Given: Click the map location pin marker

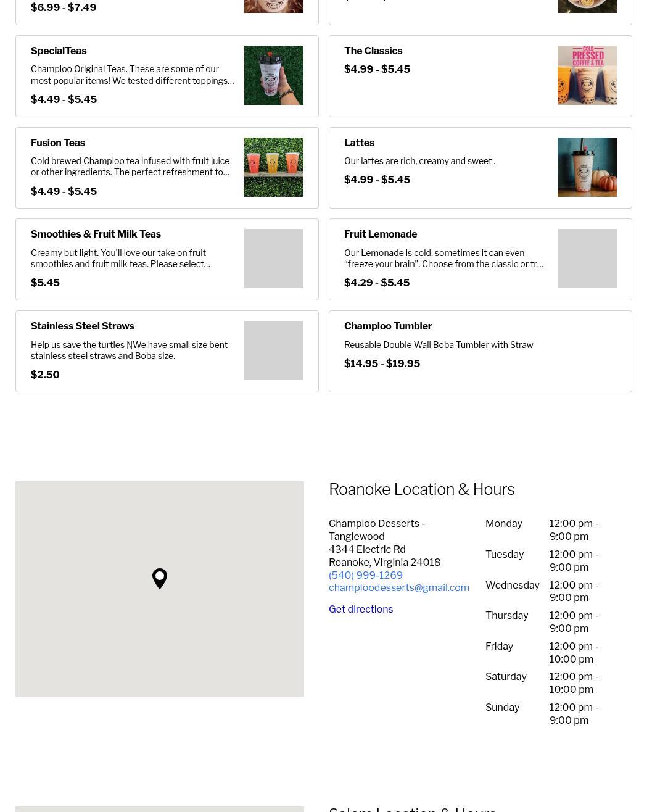Looking at the screenshot, I should tap(160, 578).
